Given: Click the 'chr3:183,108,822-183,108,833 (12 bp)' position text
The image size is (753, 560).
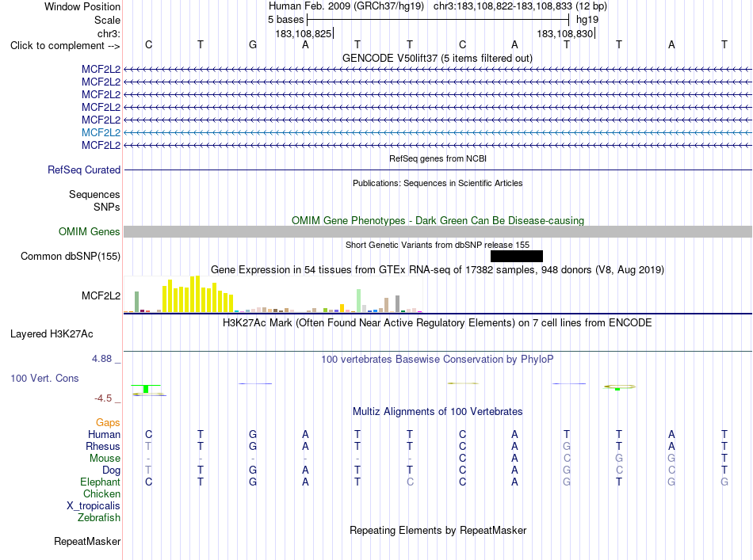Looking at the screenshot, I should [520, 6].
